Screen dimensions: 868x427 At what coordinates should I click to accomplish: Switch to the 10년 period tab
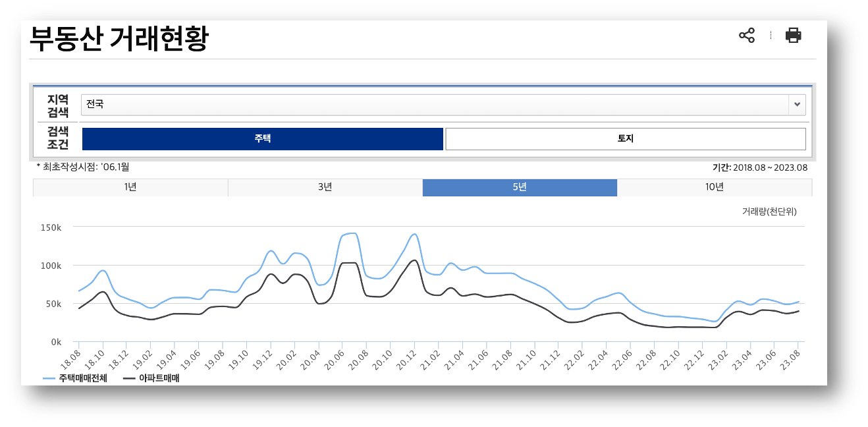(715, 187)
